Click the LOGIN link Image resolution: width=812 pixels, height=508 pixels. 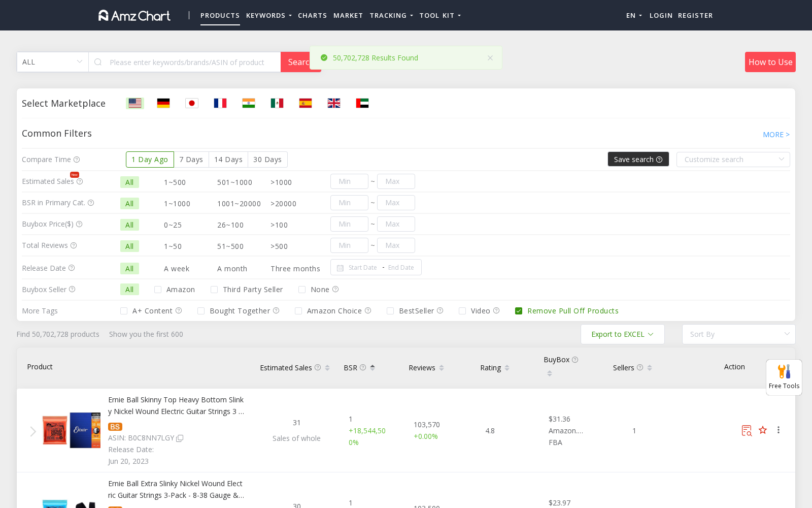click(661, 16)
